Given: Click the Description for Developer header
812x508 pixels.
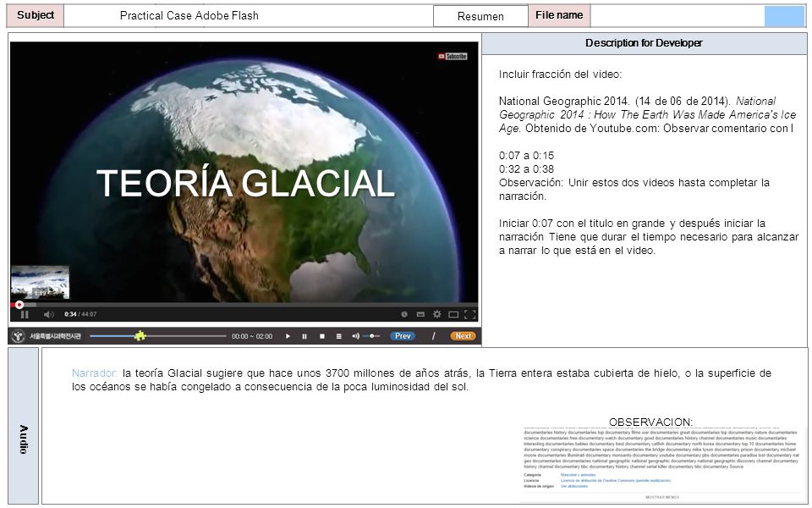Looking at the screenshot, I should pyautogui.click(x=645, y=43).
